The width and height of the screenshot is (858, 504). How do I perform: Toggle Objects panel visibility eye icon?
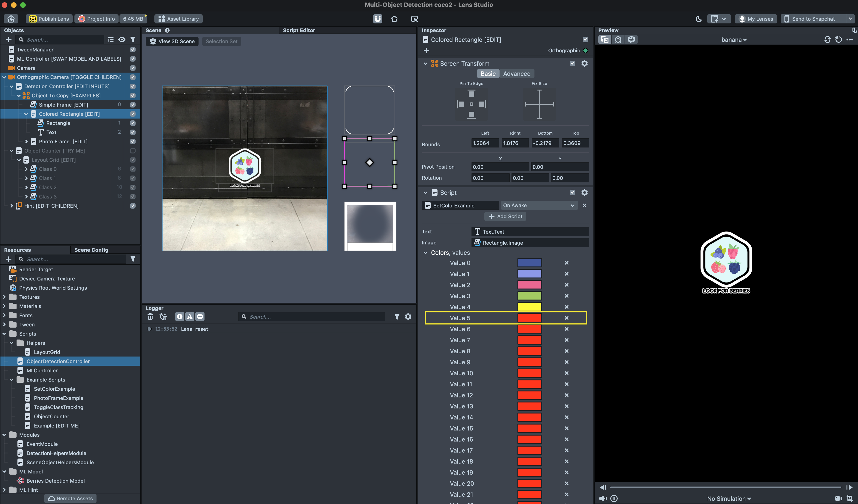coord(122,40)
